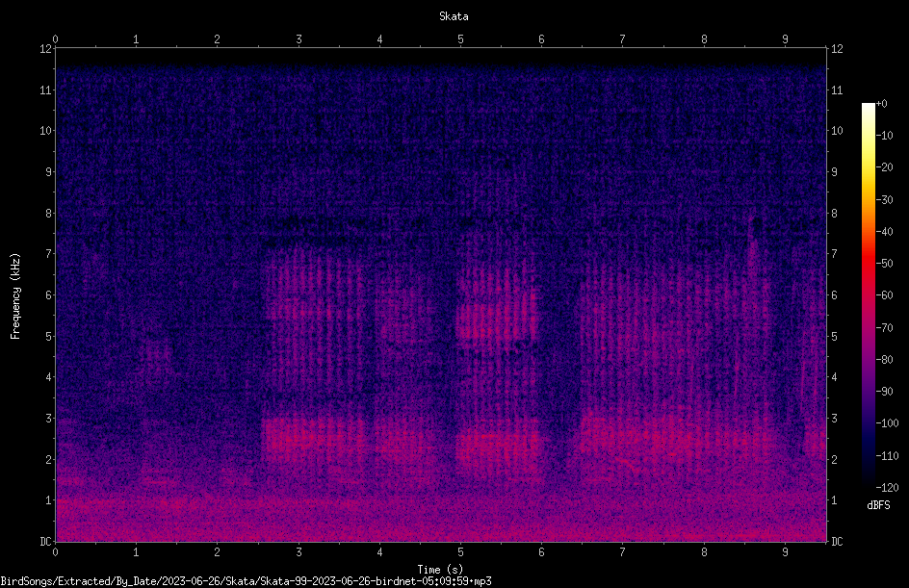Click the "5" kHz tick on left frequency axis
Viewport: 909px width, 588px height.
pos(48,336)
